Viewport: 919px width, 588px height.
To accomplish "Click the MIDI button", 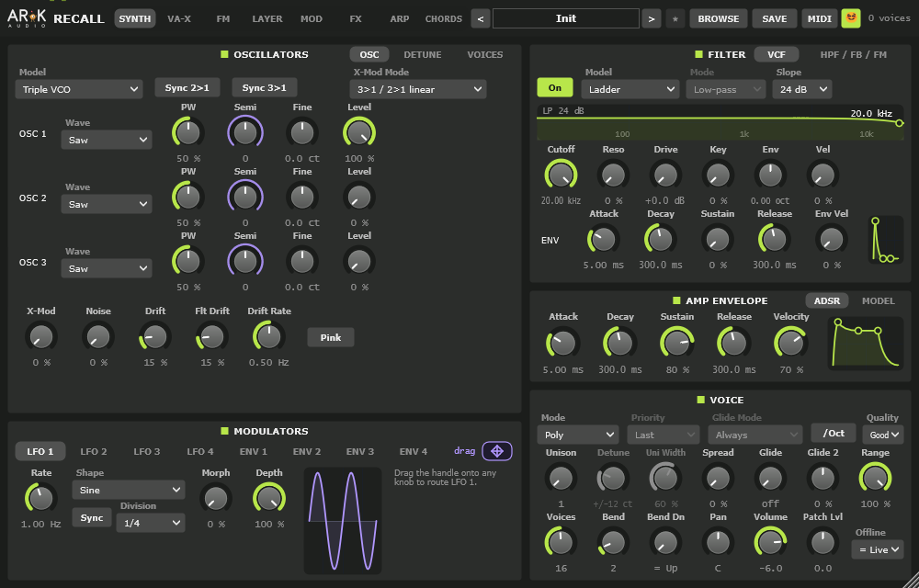I will coord(820,18).
